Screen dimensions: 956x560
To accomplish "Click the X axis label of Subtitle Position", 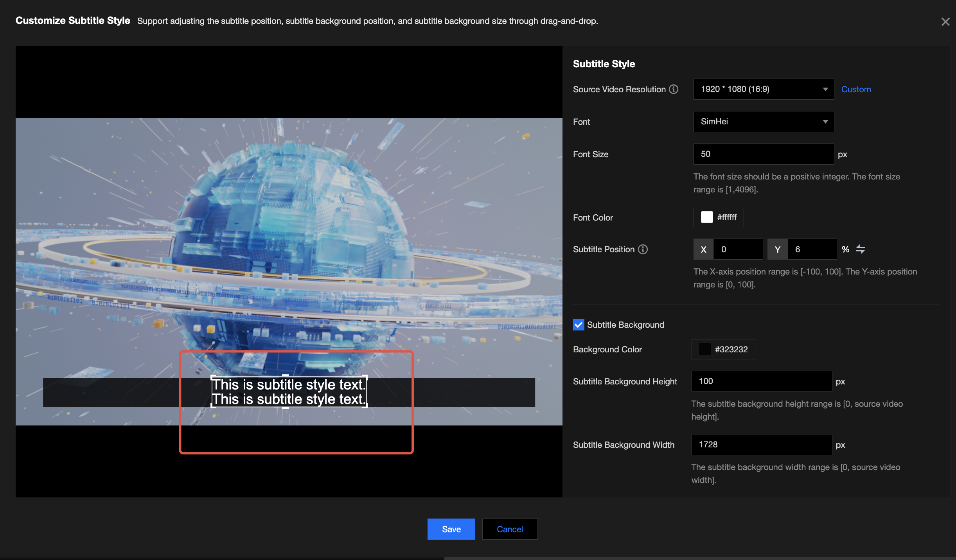I will (703, 249).
